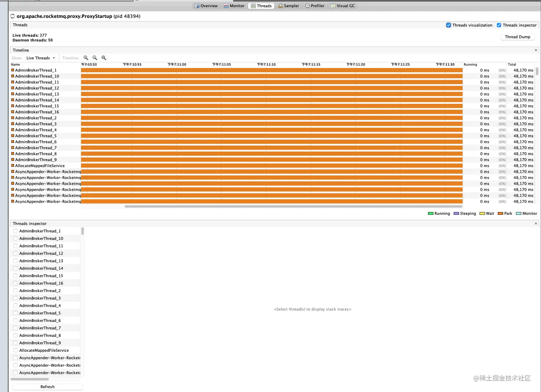This screenshot has height=392, width=541.
Task: Click AdminBrokerThread_16 label in Threads inspector
Action: tap(41, 283)
